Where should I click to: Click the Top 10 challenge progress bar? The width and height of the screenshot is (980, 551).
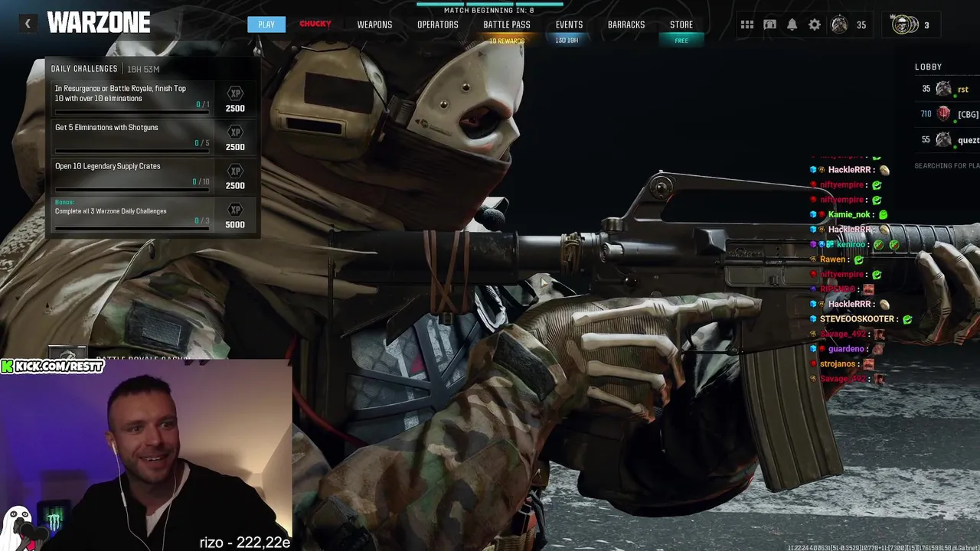(132, 112)
